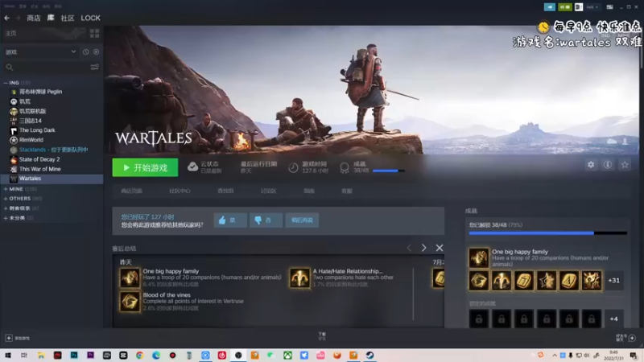Click the achievements progress bar near play button
This screenshot has width=644, height=362.
tap(389, 171)
